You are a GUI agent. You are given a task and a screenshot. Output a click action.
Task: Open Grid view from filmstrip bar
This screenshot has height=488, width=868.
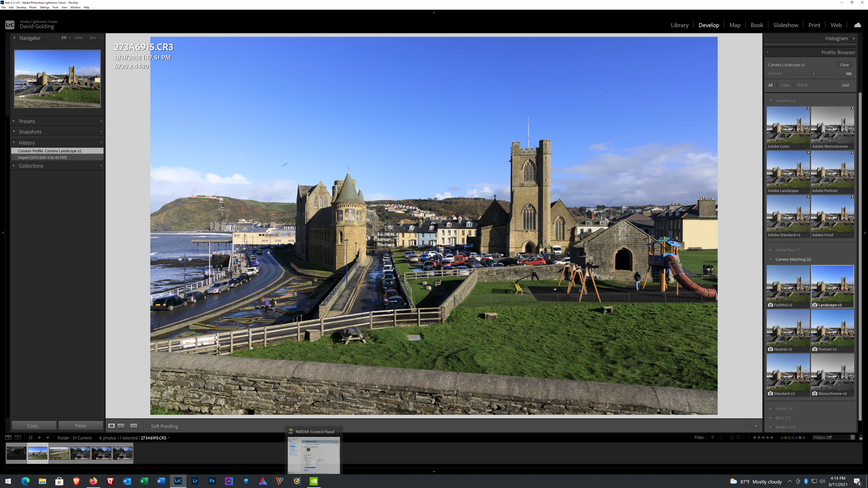point(30,437)
